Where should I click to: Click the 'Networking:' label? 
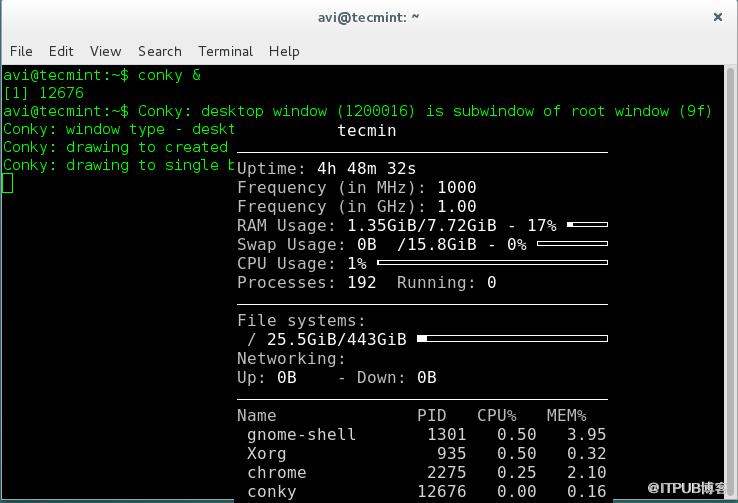point(291,359)
